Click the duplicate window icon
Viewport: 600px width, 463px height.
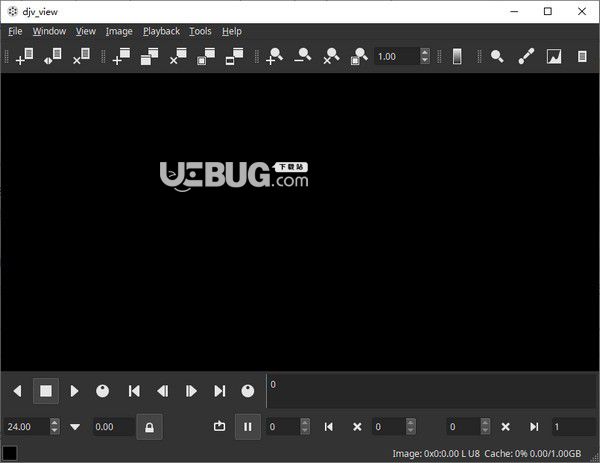coord(150,57)
